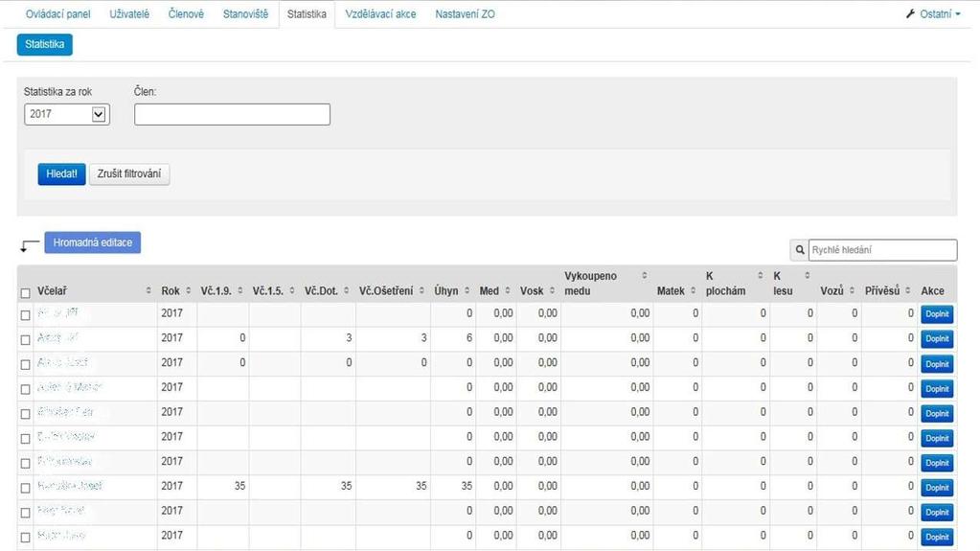Click the blue Statistika sub-menu button
The height and width of the screenshot is (551, 980).
45,44
